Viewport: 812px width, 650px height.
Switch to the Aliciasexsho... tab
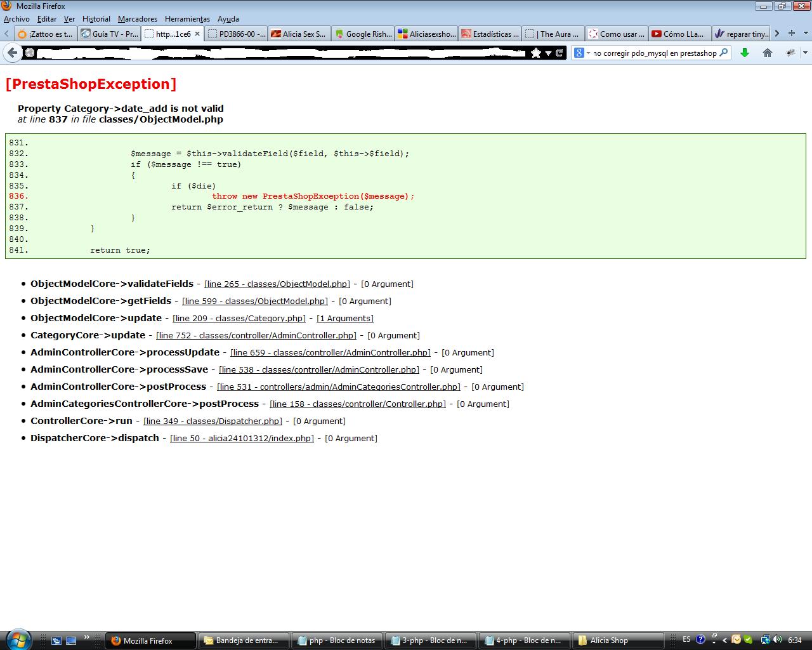tap(426, 34)
